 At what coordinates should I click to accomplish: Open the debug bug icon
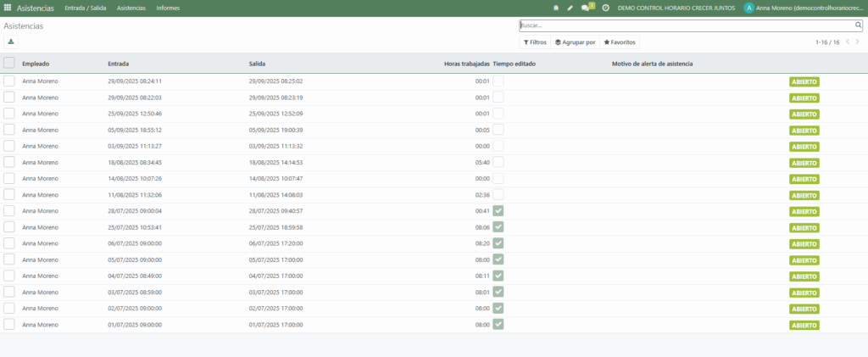pos(556,8)
